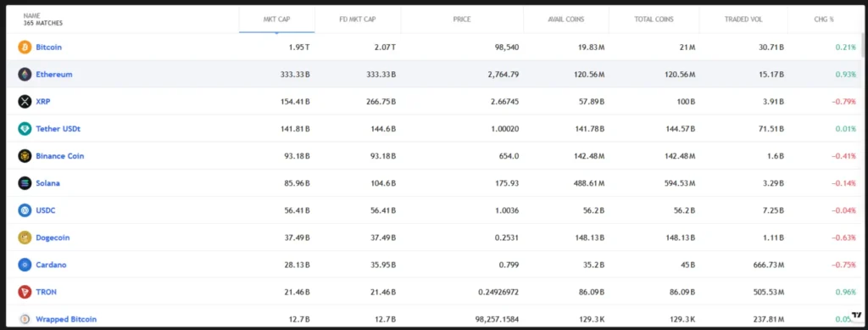Click the Cardano logo icon
This screenshot has width=868, height=330.
pyautogui.click(x=25, y=265)
